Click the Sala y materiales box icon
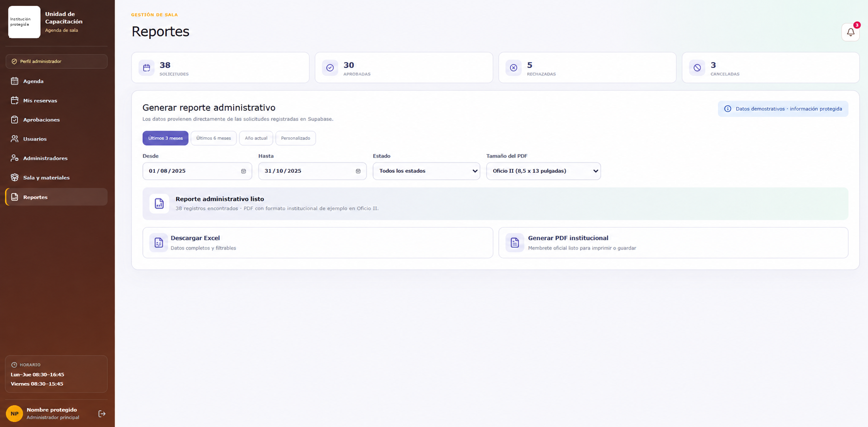The height and width of the screenshot is (427, 868). tap(15, 178)
